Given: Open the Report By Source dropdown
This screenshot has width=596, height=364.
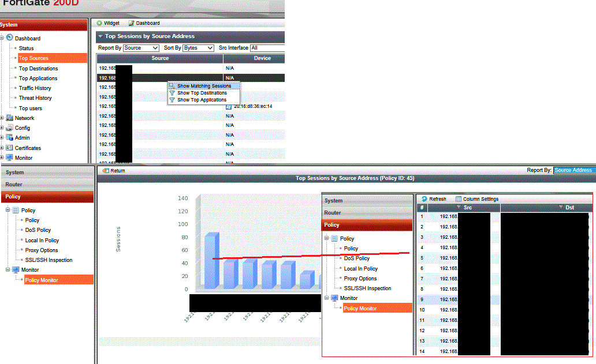Looking at the screenshot, I should point(141,48).
